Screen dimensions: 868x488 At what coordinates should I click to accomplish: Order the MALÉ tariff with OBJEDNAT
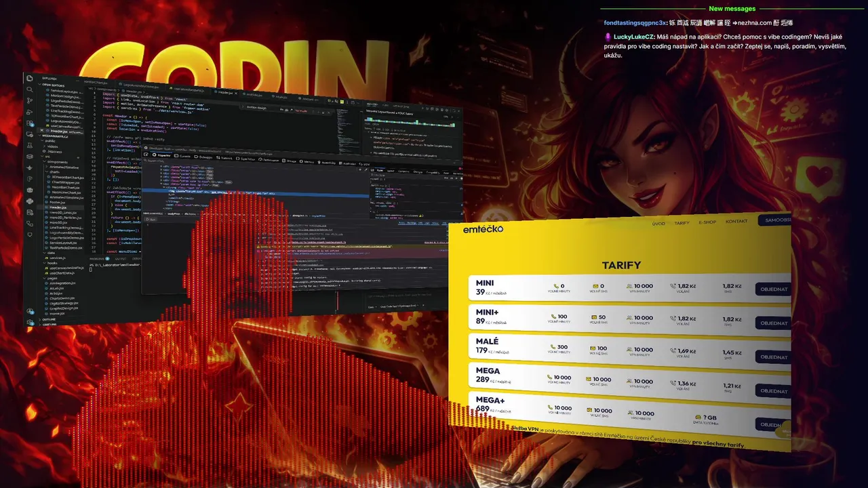coord(772,357)
